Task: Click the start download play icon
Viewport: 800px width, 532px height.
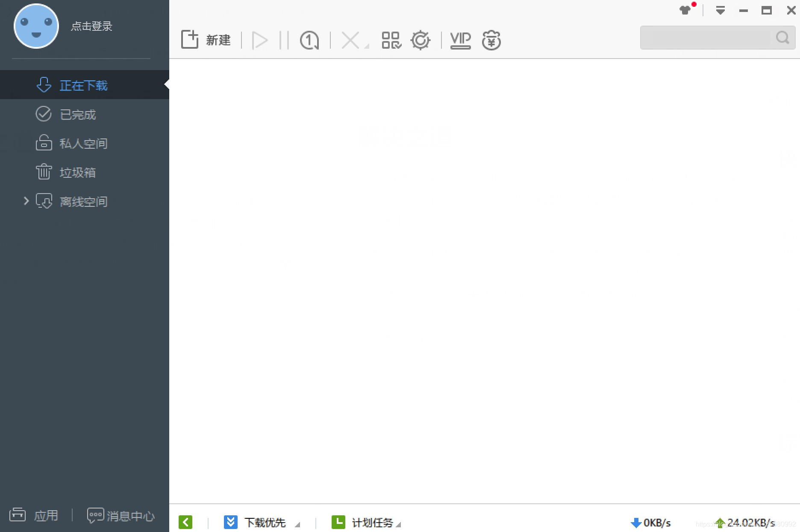Action: pos(260,41)
